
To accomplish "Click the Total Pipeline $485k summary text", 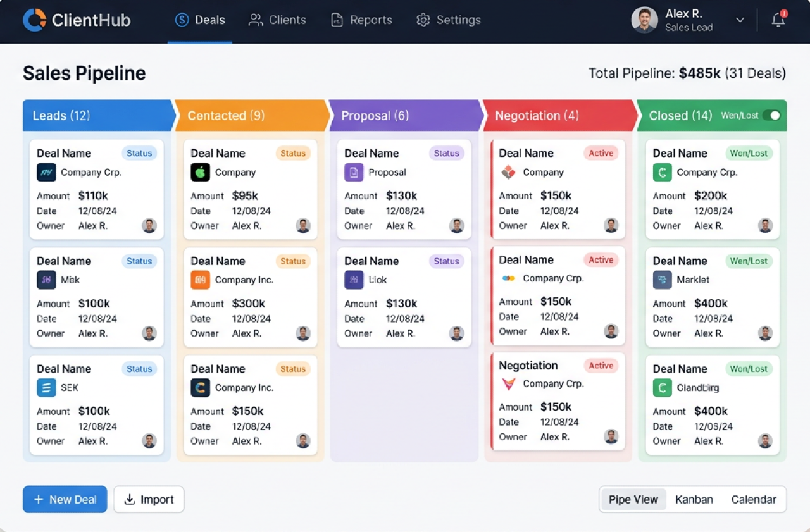I will pyautogui.click(x=687, y=73).
